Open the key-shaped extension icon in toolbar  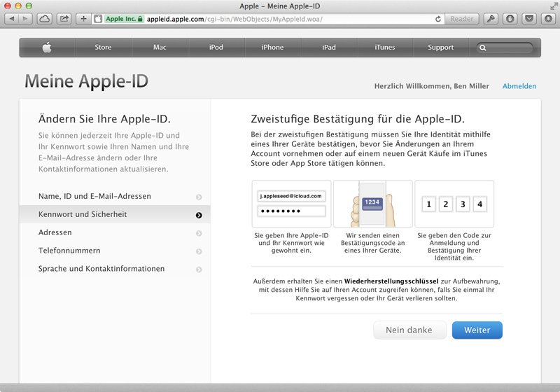click(x=491, y=19)
